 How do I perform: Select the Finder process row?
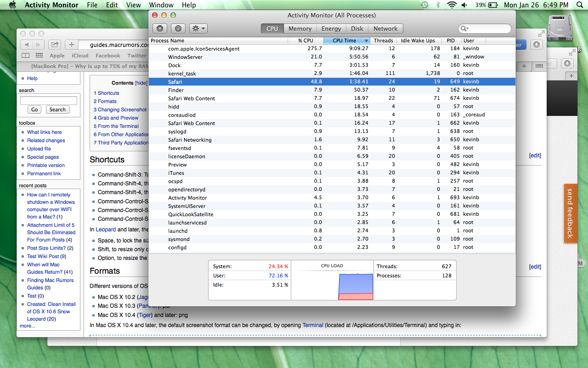[332, 90]
